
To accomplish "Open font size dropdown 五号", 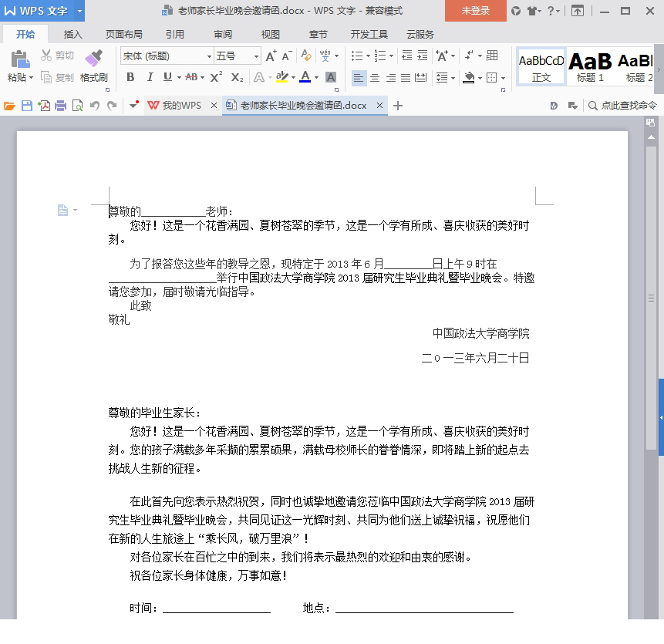I will [256, 56].
